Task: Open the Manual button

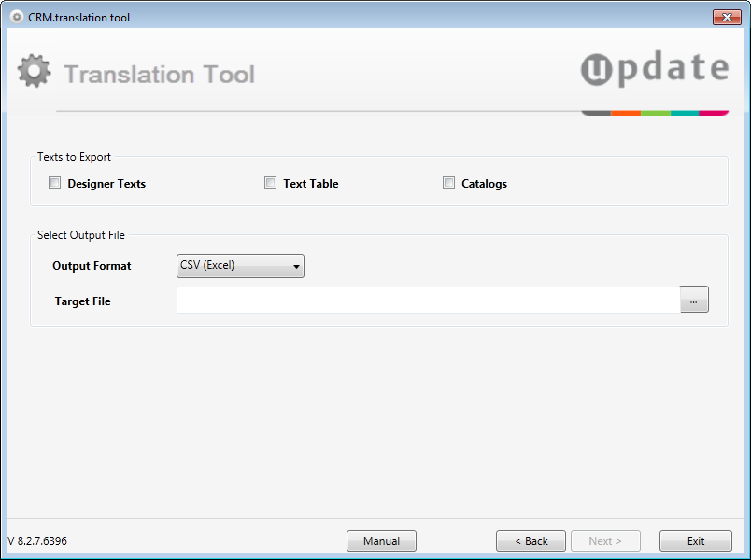Action: click(x=382, y=540)
